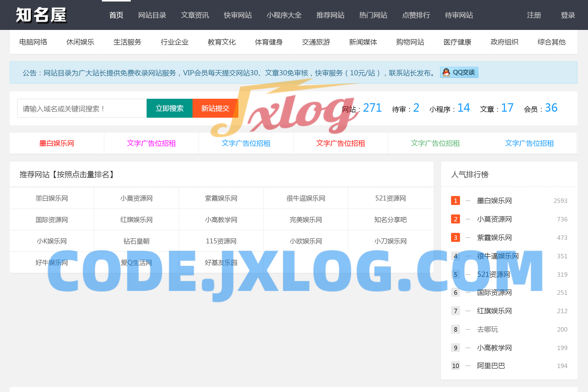Click the 新站提交 submit button

click(x=215, y=108)
